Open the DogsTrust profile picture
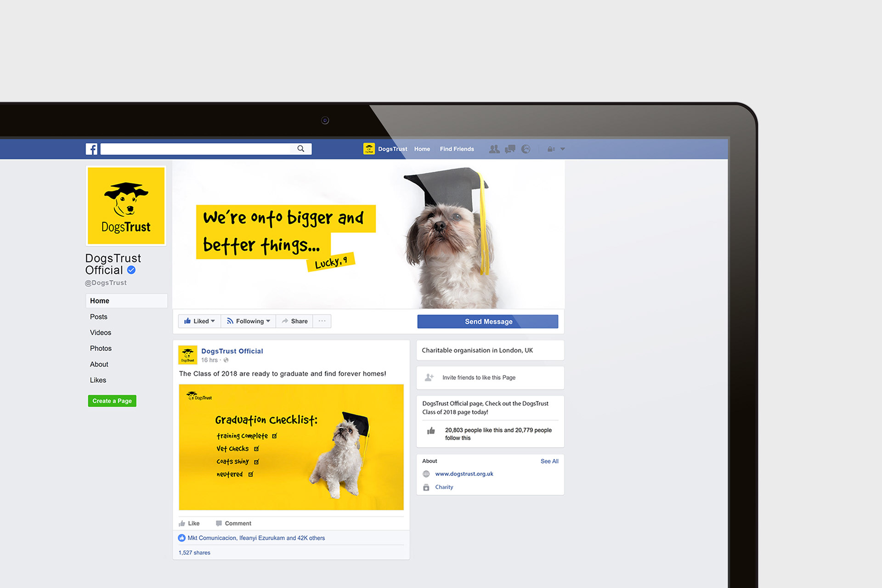The image size is (882, 588). pos(126,206)
